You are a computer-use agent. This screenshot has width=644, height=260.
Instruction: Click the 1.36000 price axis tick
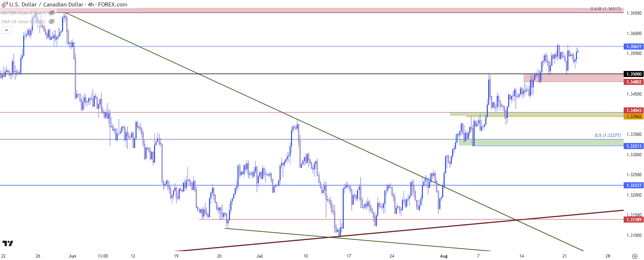point(634,34)
